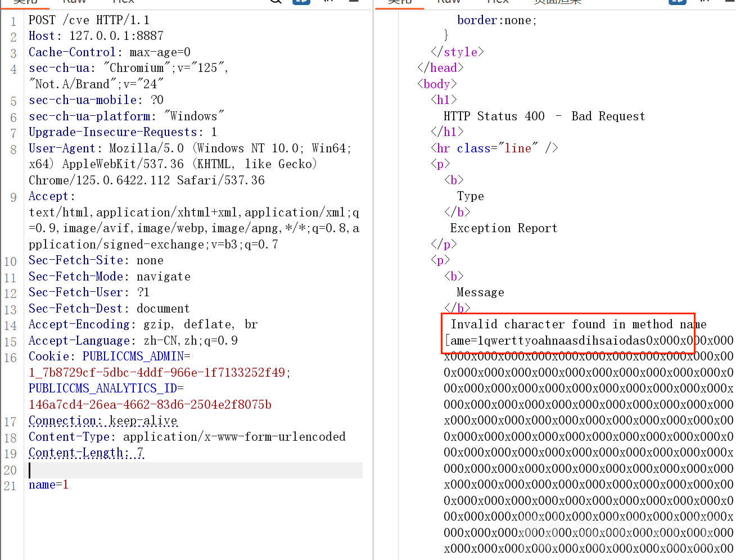The image size is (736, 560).
Task: Click the PUBLICCMS_ADMIN cookie name
Action: [133, 356]
